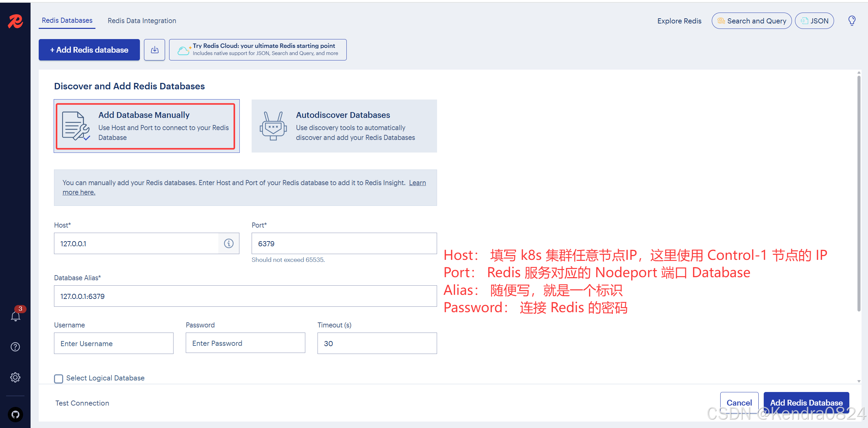This screenshot has width=868, height=428.
Task: Click the Redis Cloud cloud icon
Action: click(184, 50)
